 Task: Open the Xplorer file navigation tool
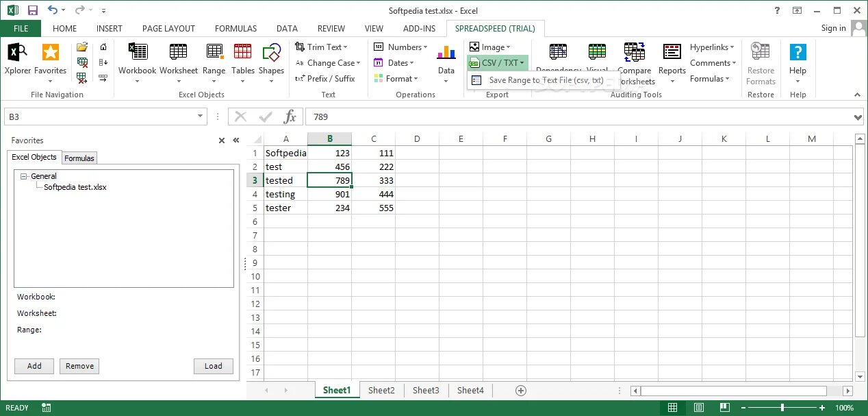17,59
